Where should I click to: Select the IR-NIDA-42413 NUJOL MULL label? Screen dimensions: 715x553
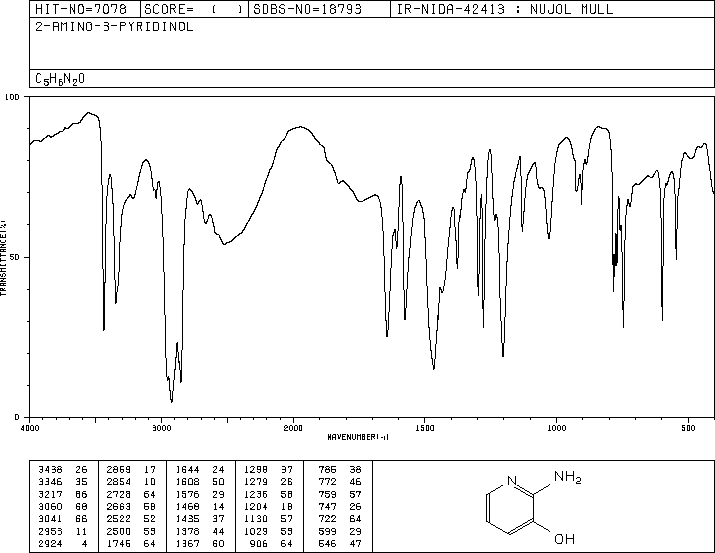click(505, 9)
